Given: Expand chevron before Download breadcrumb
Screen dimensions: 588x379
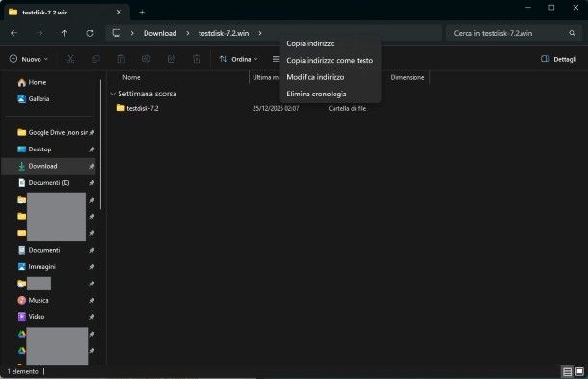Looking at the screenshot, I should coord(132,33).
